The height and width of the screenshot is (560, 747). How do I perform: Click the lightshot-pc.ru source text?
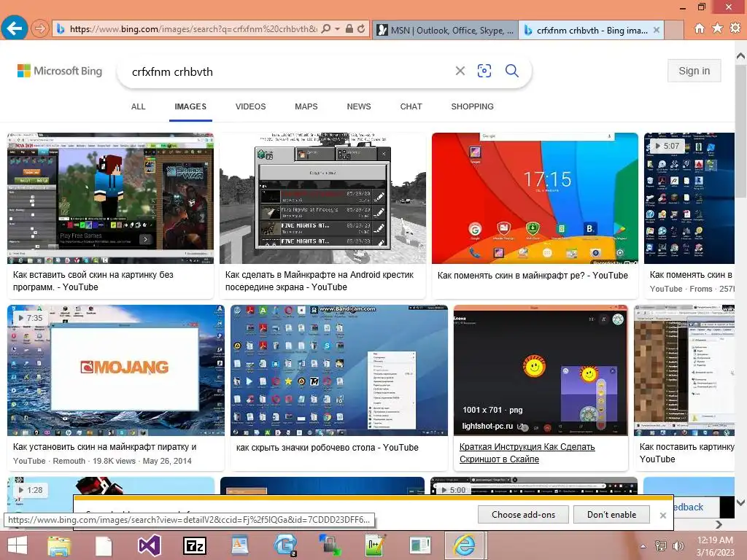coord(487,426)
